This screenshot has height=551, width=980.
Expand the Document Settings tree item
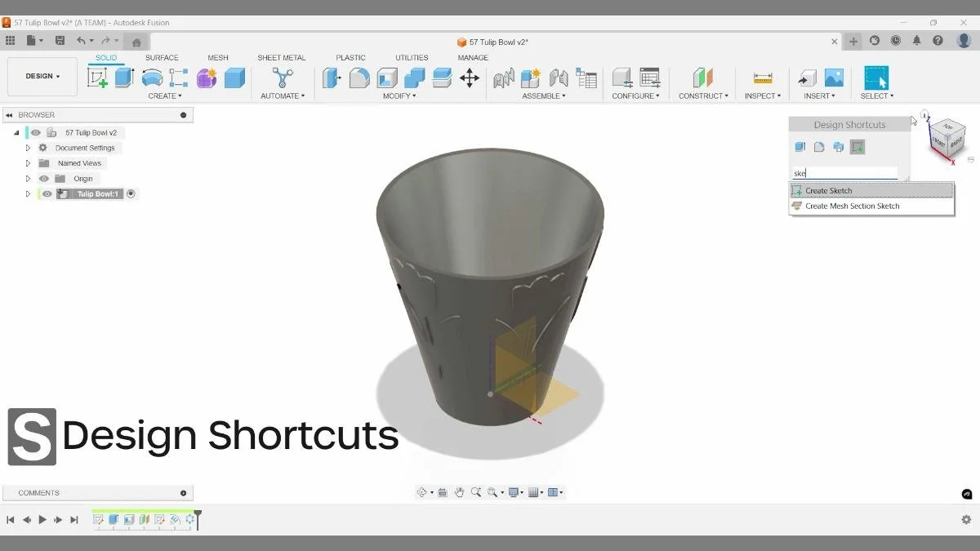click(x=27, y=147)
